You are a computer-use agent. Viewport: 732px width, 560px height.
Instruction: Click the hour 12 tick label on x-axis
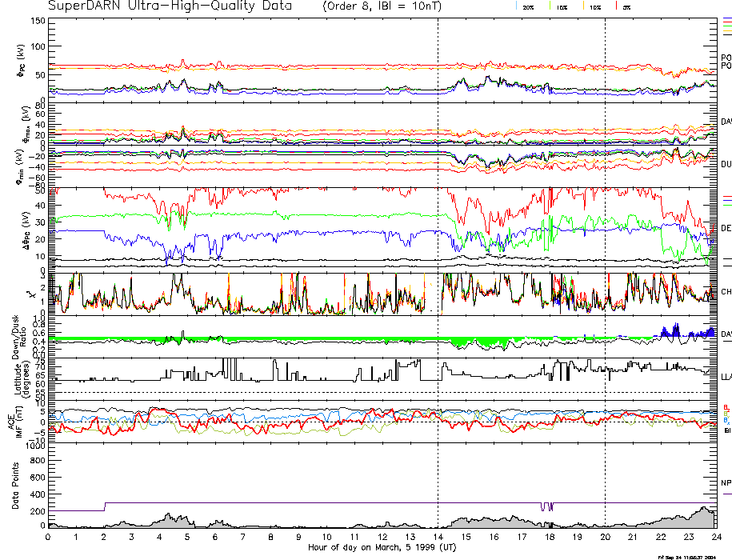click(x=382, y=537)
